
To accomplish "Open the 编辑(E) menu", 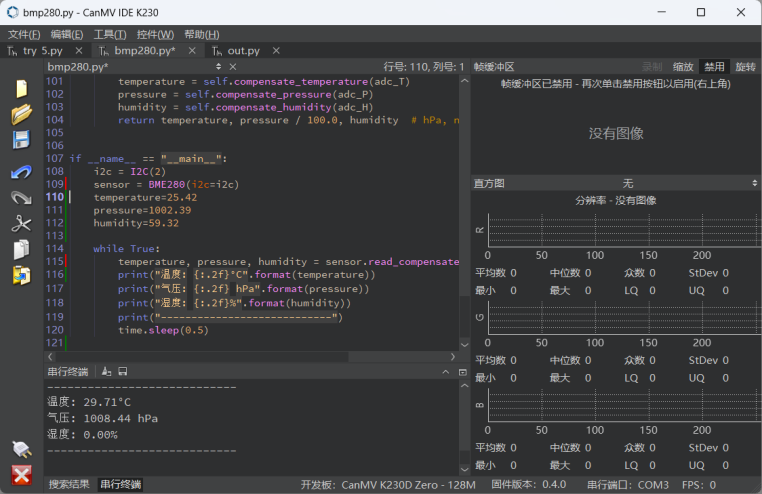I will [67, 34].
